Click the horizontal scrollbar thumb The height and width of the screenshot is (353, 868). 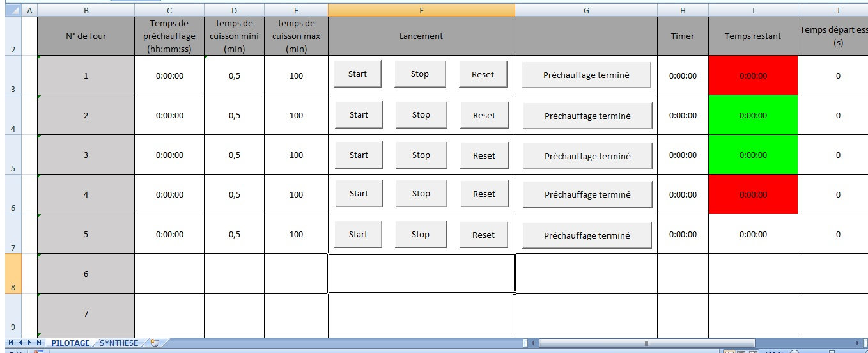648,343
